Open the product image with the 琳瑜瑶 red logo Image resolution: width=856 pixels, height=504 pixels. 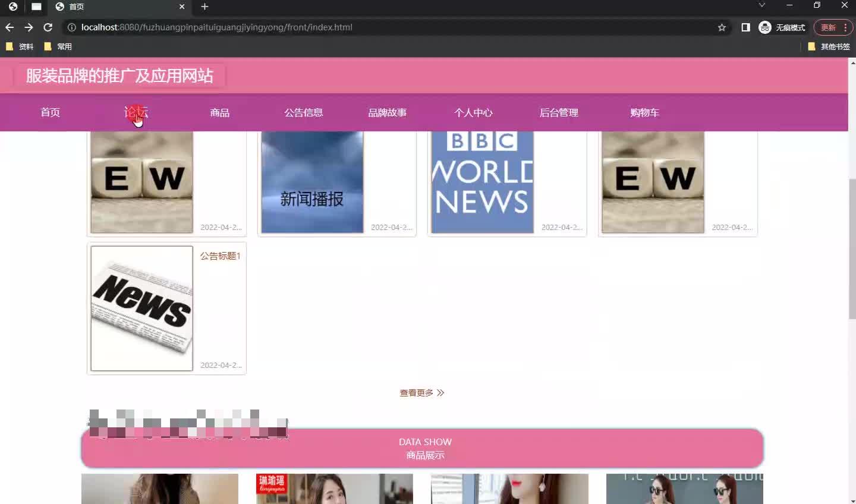334,489
